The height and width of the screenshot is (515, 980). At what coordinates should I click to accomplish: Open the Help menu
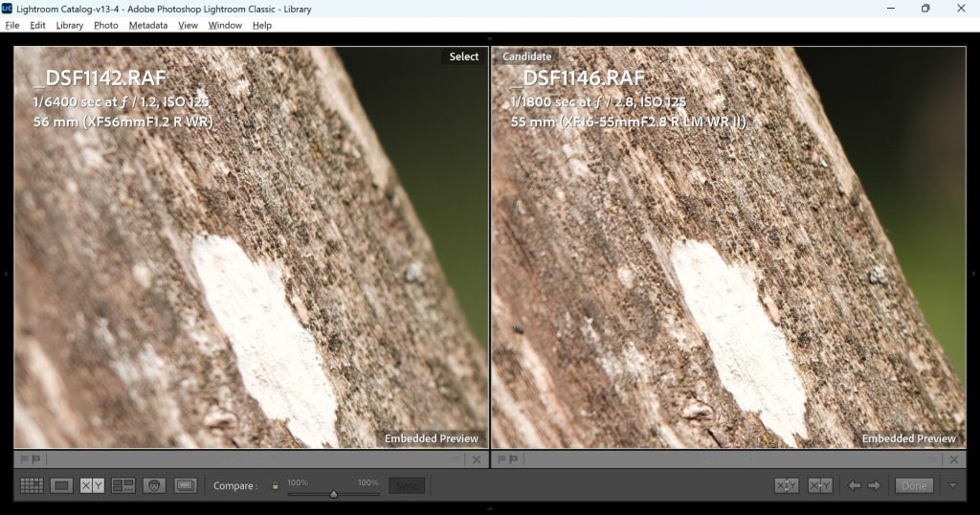click(x=262, y=25)
